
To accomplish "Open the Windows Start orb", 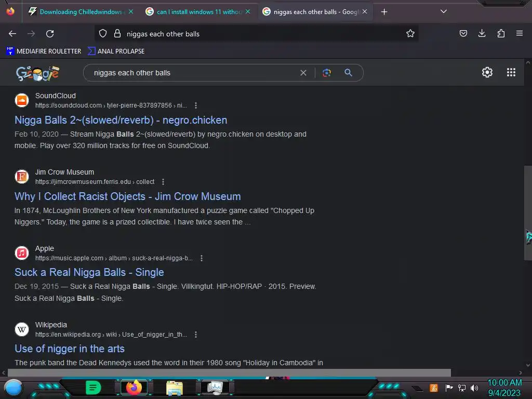I will point(13,388).
